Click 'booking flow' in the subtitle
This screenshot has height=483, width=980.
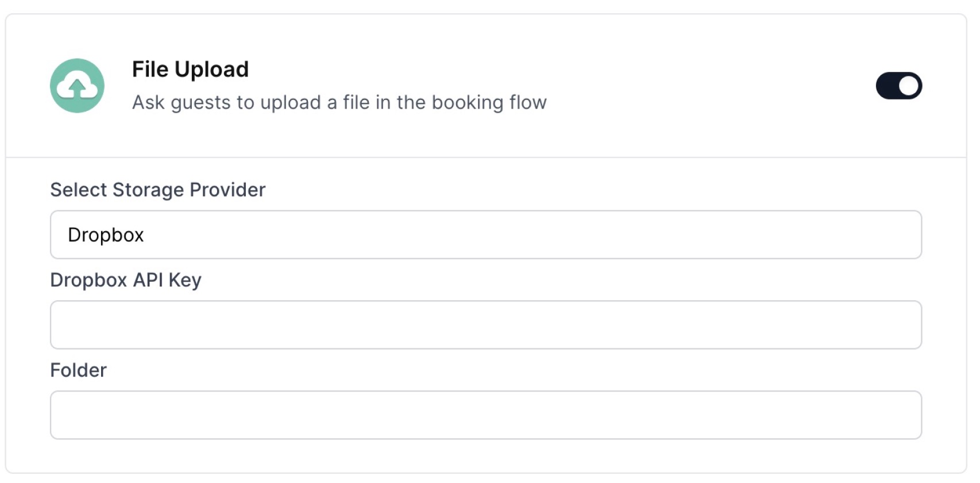[489, 102]
